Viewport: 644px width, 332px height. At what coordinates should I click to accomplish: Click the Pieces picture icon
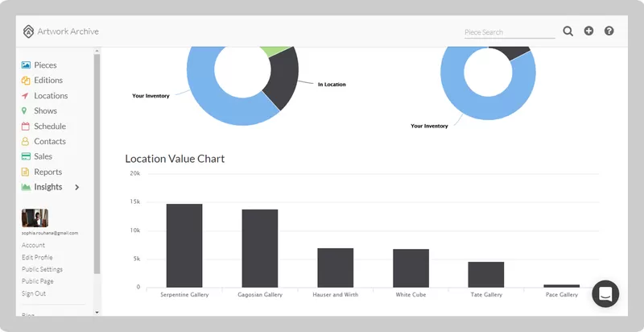click(26, 65)
